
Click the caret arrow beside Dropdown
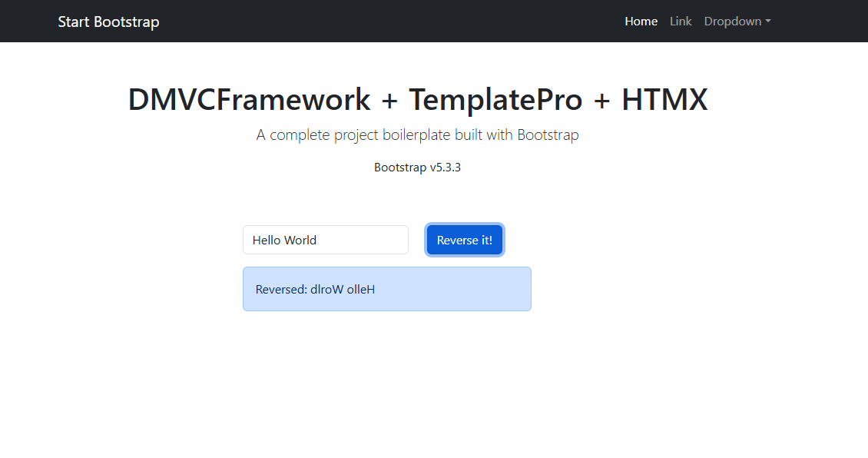768,22
